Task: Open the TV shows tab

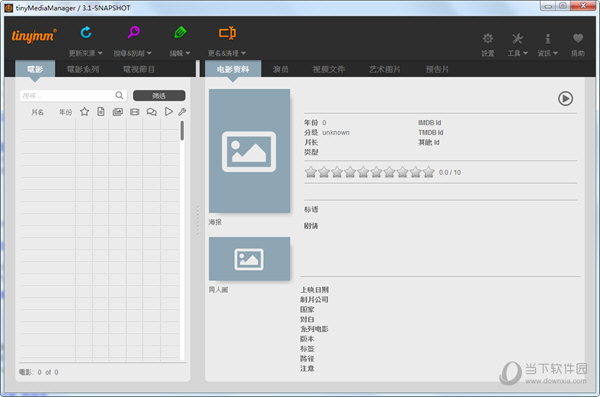Action: coord(139,69)
